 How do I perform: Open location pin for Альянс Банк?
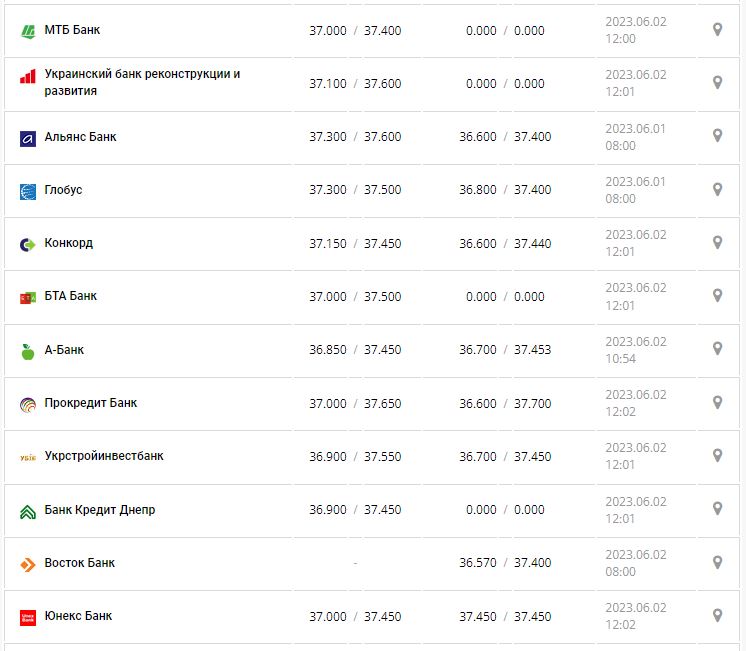click(717, 136)
